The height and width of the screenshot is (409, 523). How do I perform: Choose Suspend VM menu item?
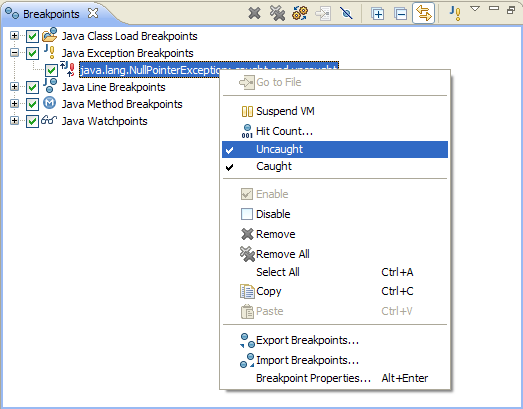click(x=335, y=111)
